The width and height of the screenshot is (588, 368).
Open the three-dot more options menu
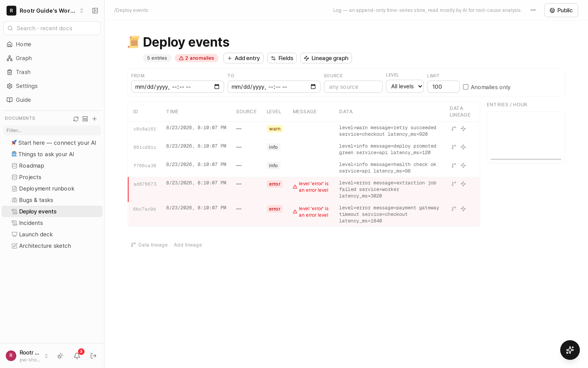click(x=533, y=10)
